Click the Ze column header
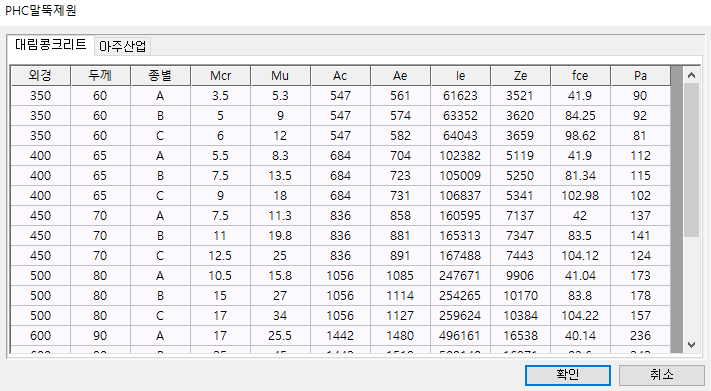 [521, 76]
